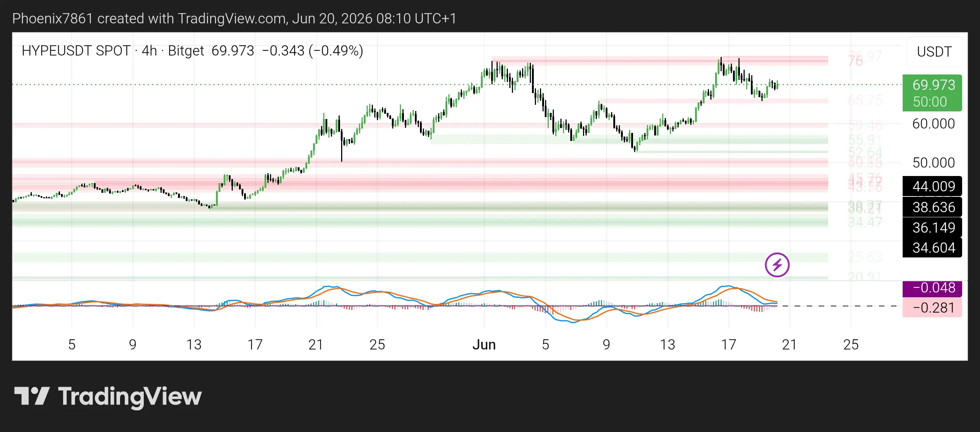This screenshot has height=432, width=980.
Task: Click the faded 65.75 level label
Action: [x=865, y=100]
